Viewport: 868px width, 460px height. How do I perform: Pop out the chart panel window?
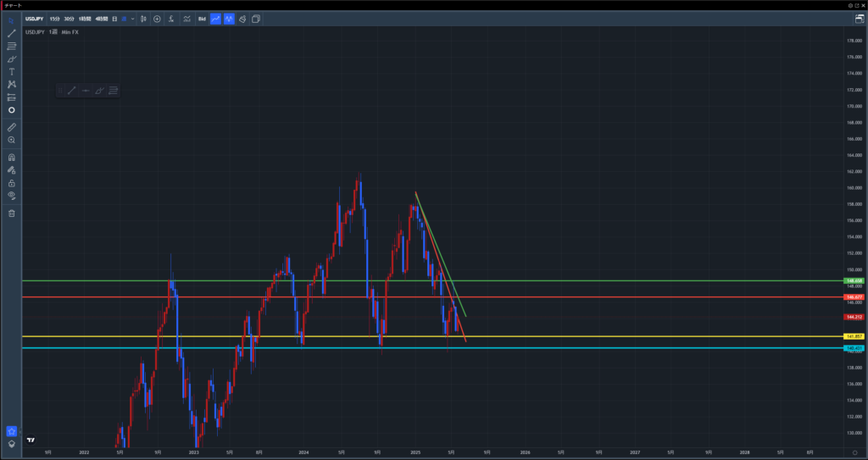(857, 5)
